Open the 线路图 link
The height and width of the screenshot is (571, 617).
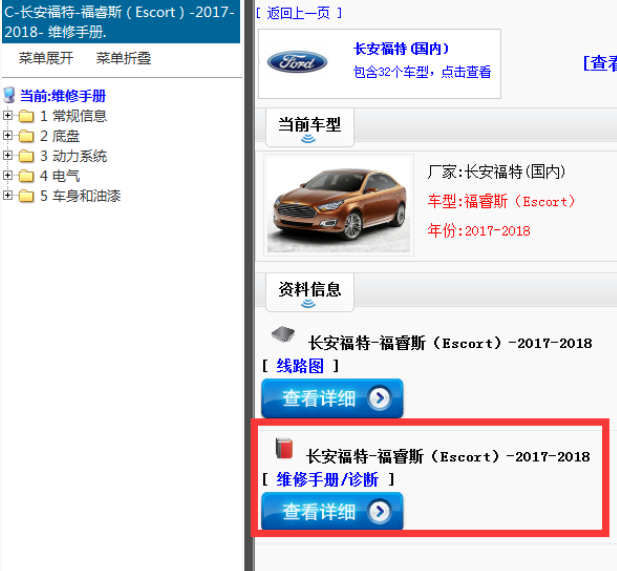[x=300, y=366]
